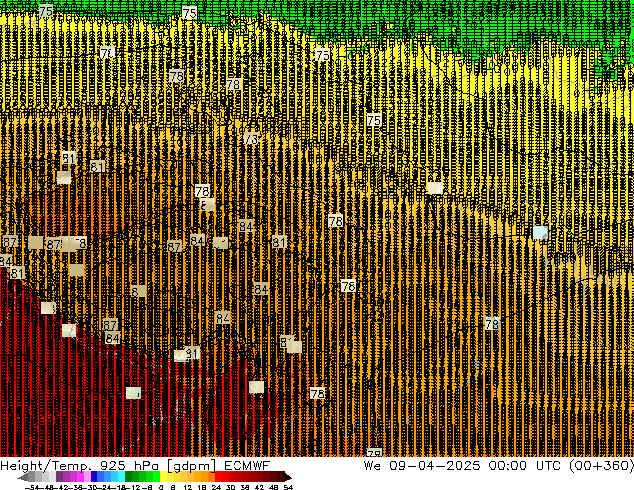The height and width of the screenshot is (490, 634).
Task: Click the 'Height/Temp. 925 hPa [gdpm] ECMWF' title
Action: tap(135, 465)
